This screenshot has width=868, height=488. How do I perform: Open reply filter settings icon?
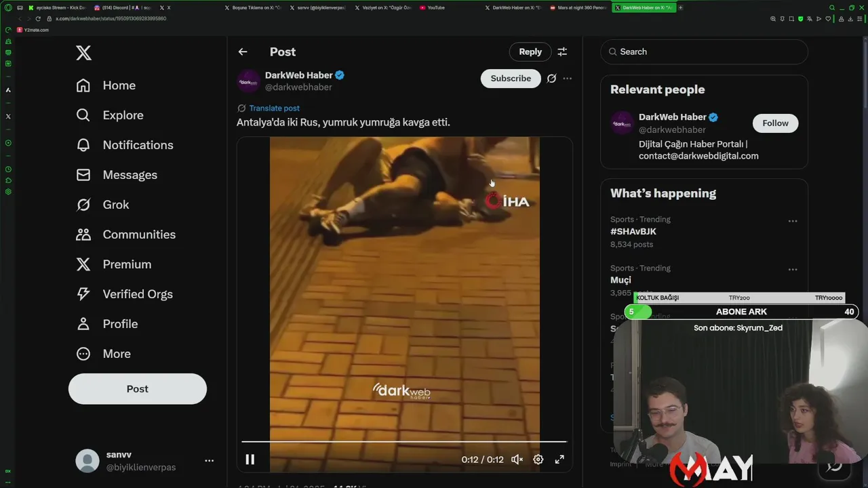(562, 52)
